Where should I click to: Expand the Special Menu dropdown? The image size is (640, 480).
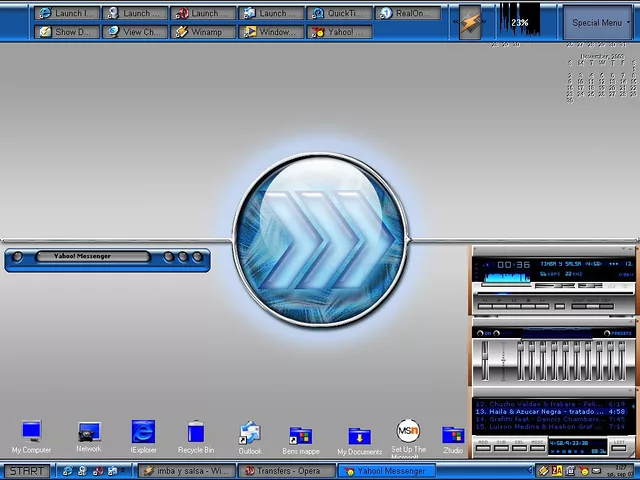598,22
